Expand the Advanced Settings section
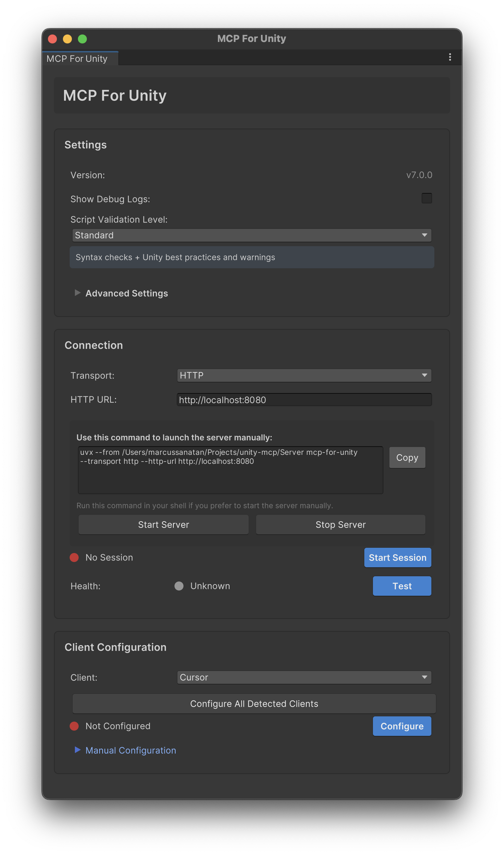The width and height of the screenshot is (504, 855). [126, 293]
